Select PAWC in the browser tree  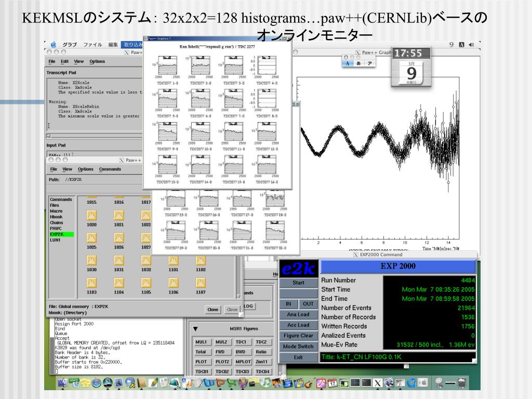56,229
